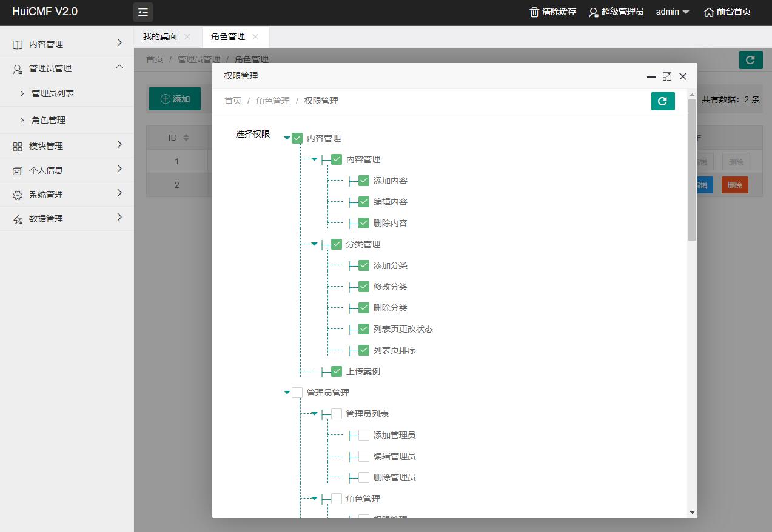Collapse the 管理员管理 sidebar menu

coord(119,67)
